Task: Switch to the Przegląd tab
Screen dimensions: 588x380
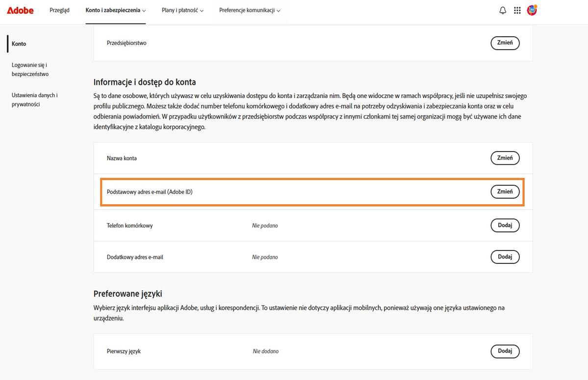Action: pyautogui.click(x=59, y=9)
